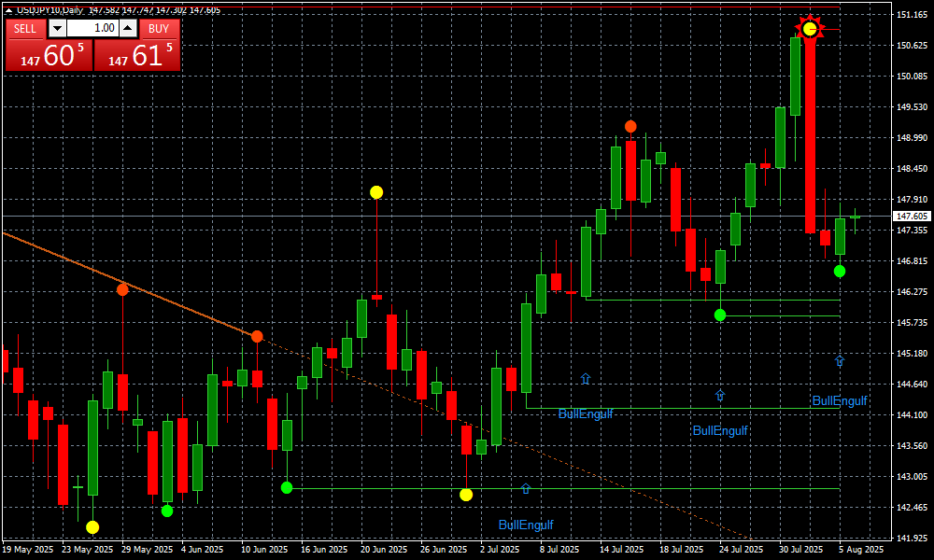Click the current price label 147.605
Viewport: 934px width, 560px height.
(911, 216)
